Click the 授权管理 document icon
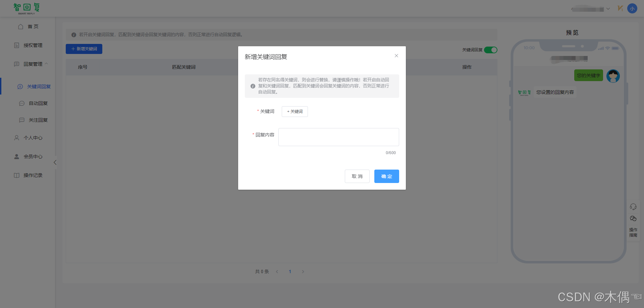The height and width of the screenshot is (308, 644). (x=17, y=45)
